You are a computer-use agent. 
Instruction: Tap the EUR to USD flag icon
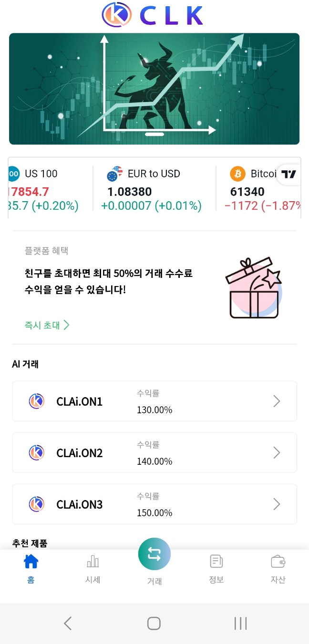[114, 174]
